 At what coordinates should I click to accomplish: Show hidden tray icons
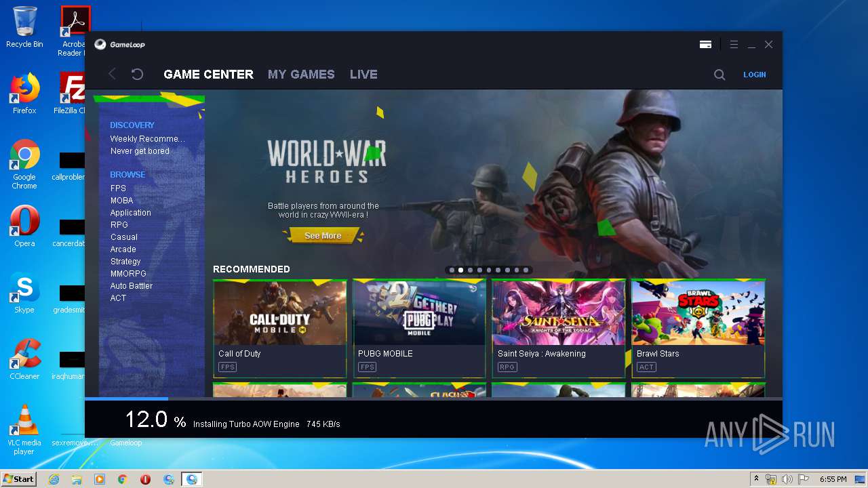point(756,479)
